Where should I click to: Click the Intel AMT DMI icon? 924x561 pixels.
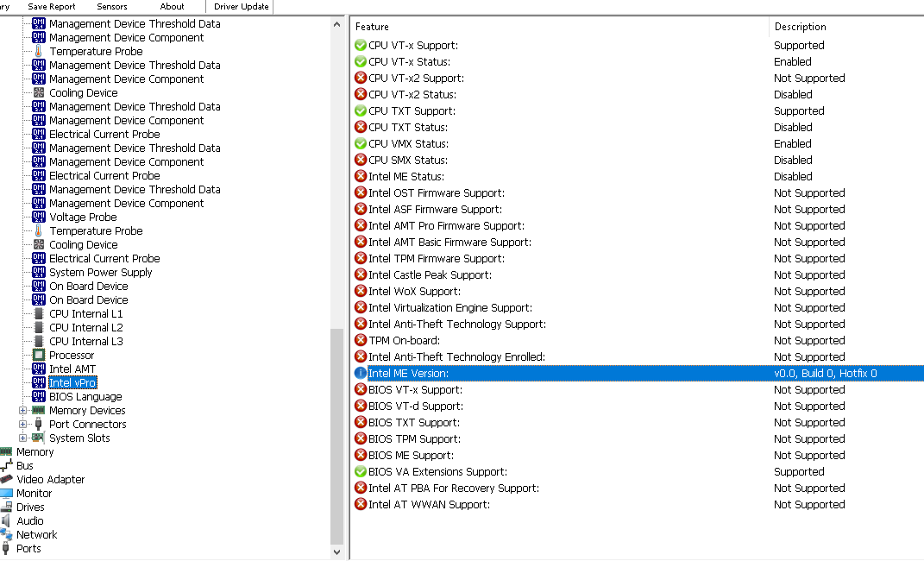coord(39,369)
